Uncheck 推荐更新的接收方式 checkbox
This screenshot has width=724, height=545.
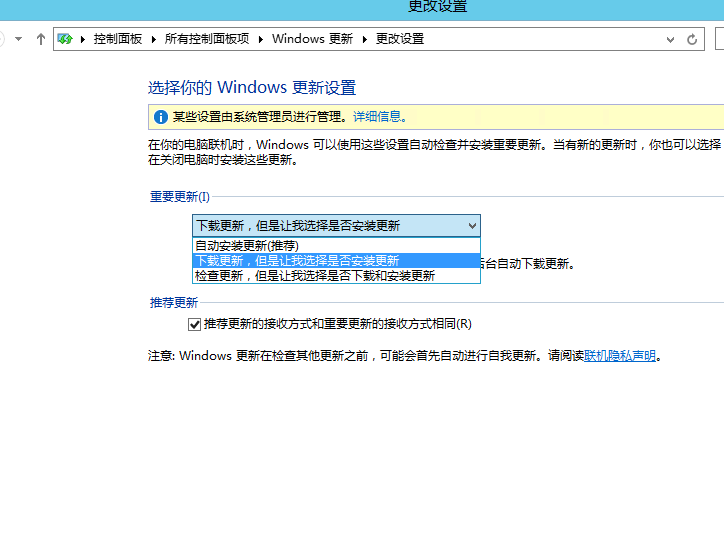tap(195, 324)
